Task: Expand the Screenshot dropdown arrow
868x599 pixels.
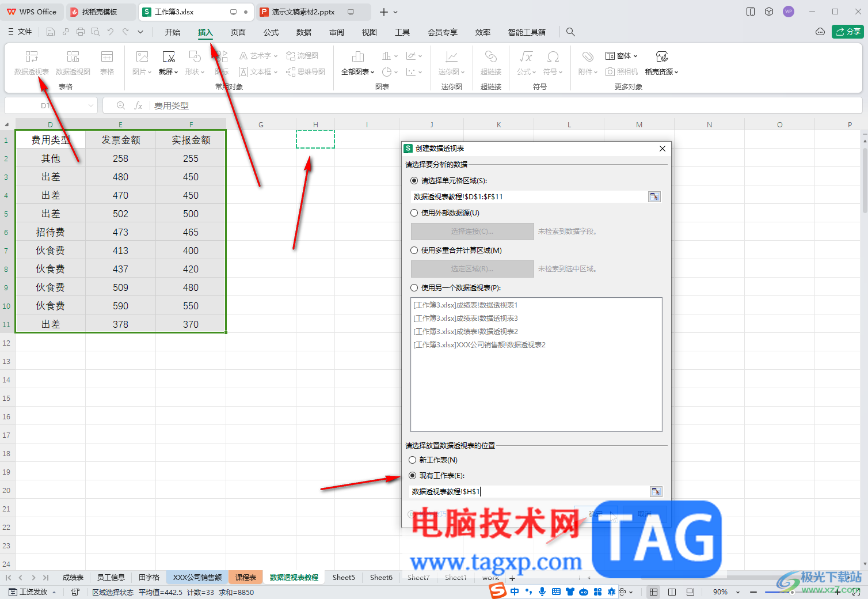Action: pos(176,72)
